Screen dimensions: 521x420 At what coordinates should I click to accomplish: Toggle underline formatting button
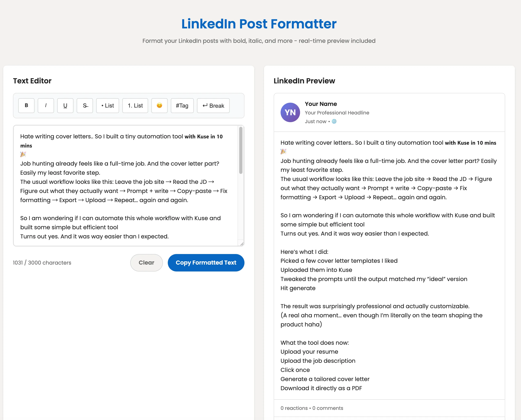tap(65, 106)
